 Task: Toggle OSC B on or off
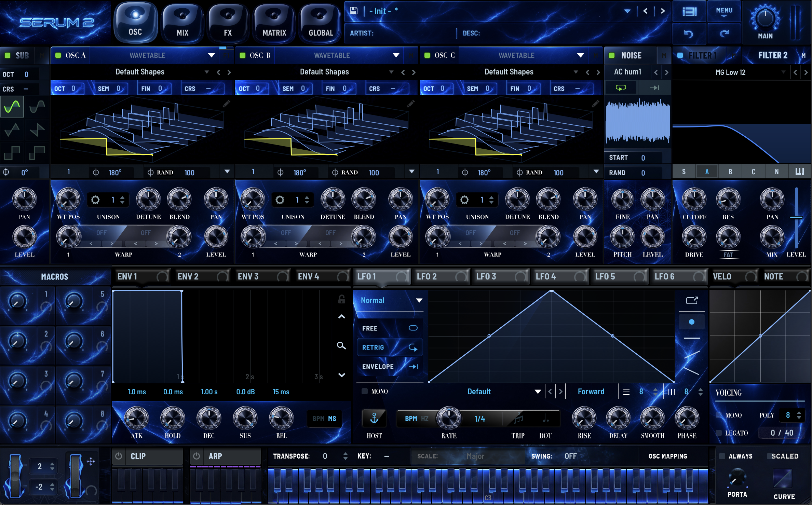[x=243, y=55]
